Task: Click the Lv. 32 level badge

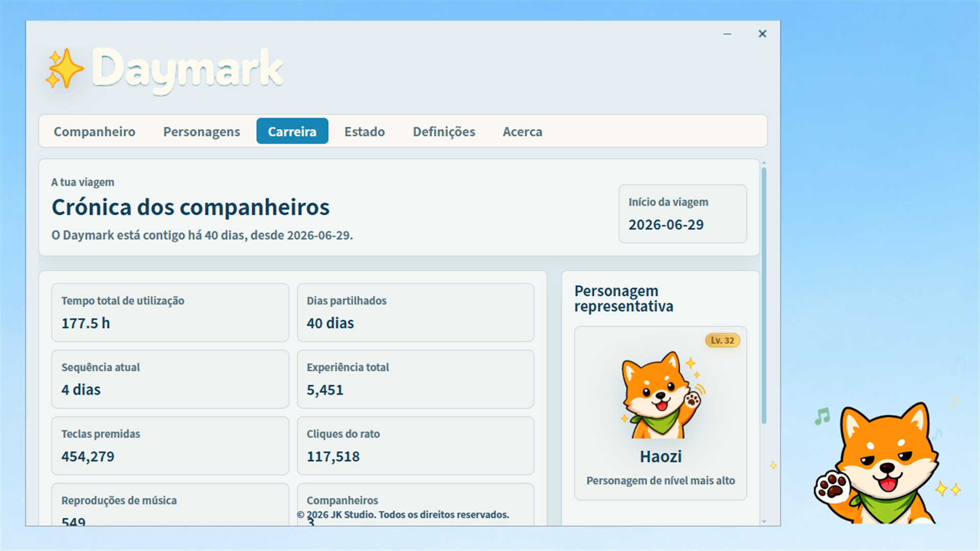Action: [x=722, y=340]
